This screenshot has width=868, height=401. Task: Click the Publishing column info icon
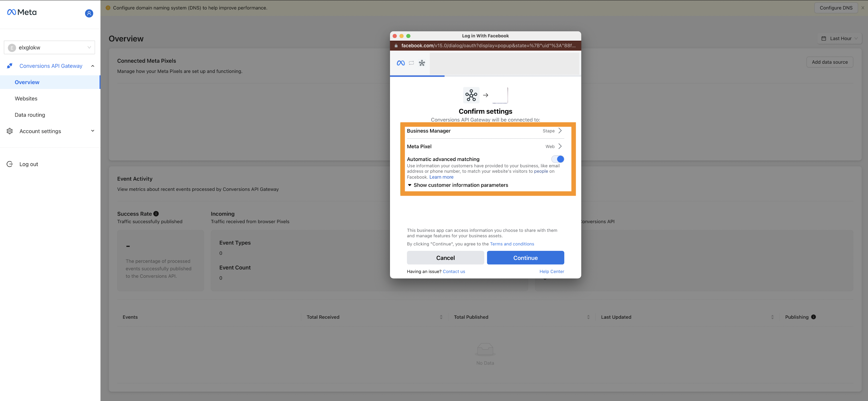click(813, 317)
